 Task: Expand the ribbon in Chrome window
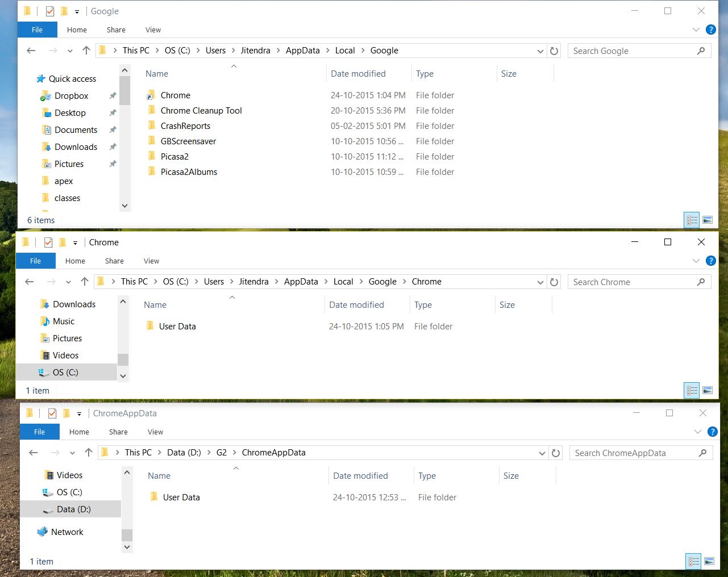click(x=696, y=261)
